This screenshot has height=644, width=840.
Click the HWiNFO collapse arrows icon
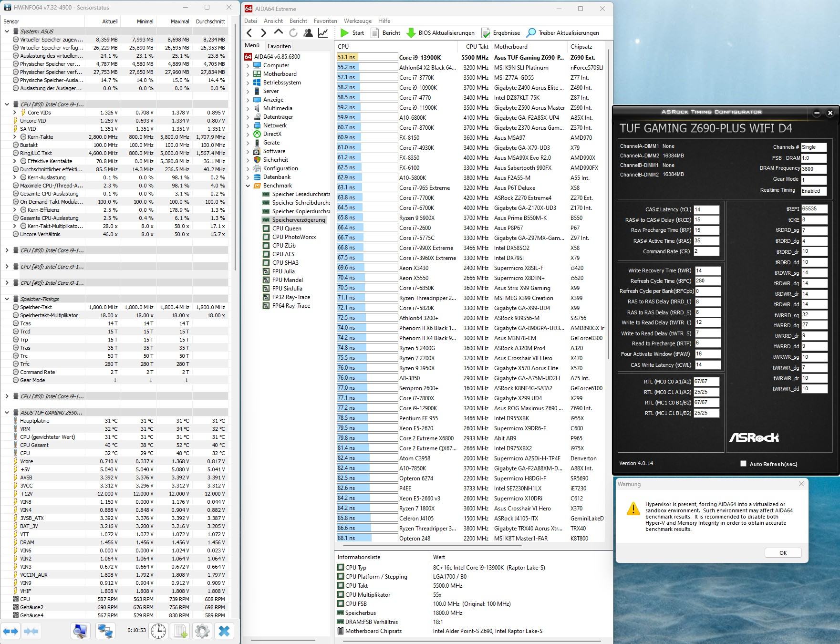point(31,631)
